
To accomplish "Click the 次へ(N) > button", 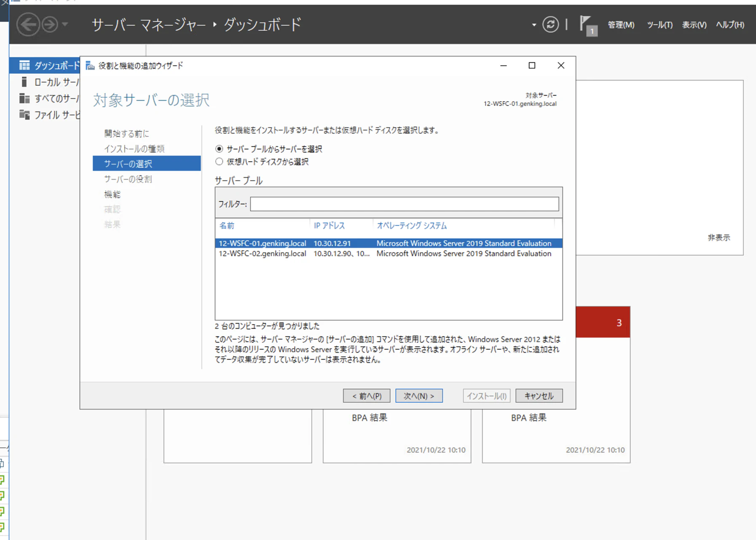I will (419, 396).
